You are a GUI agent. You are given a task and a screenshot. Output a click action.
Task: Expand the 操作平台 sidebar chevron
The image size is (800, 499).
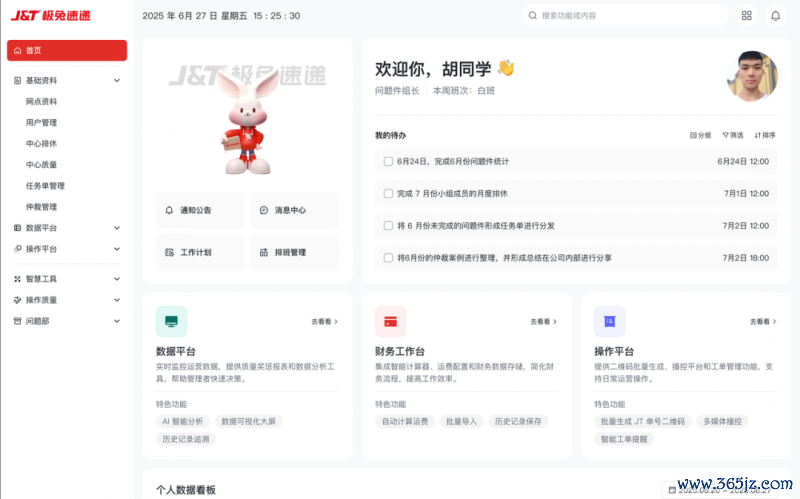[x=117, y=249]
